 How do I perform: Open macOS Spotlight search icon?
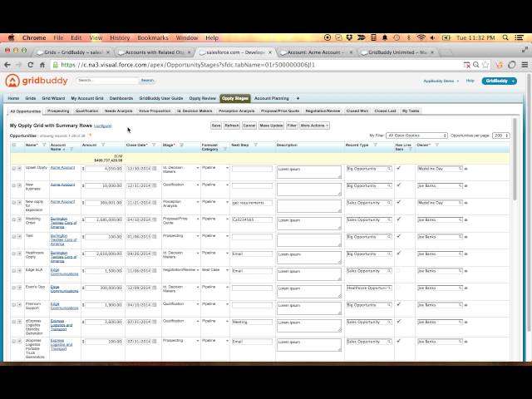tap(505, 37)
